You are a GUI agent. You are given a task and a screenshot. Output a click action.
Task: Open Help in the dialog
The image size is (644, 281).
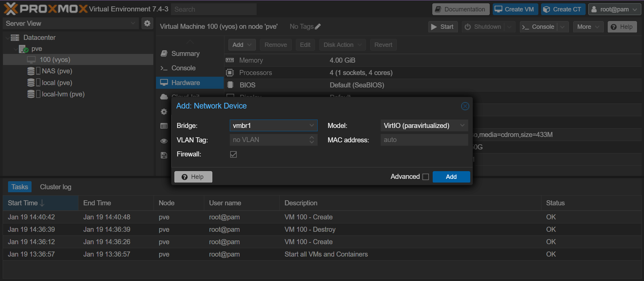[x=193, y=177]
